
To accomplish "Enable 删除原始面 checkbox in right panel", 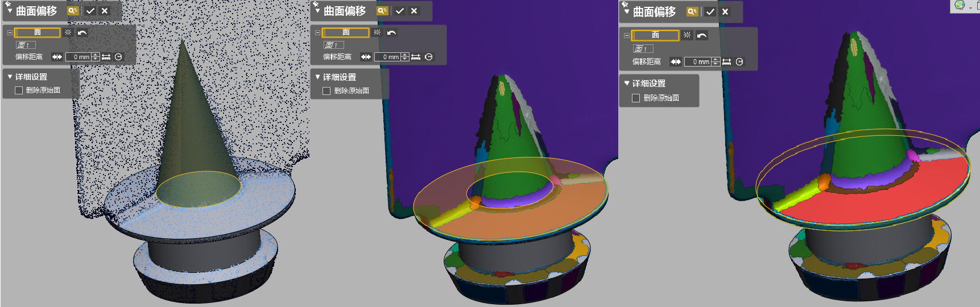I will 636,98.
